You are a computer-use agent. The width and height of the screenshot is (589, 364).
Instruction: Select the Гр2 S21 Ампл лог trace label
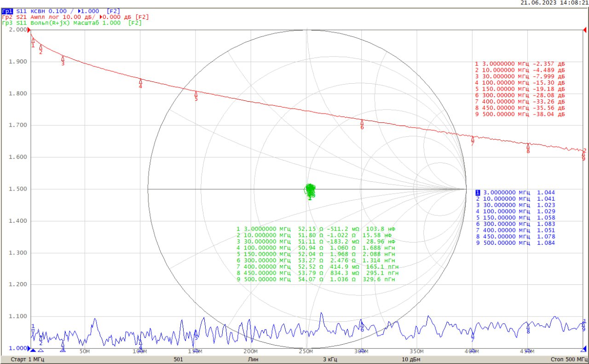pyautogui.click(x=75, y=17)
